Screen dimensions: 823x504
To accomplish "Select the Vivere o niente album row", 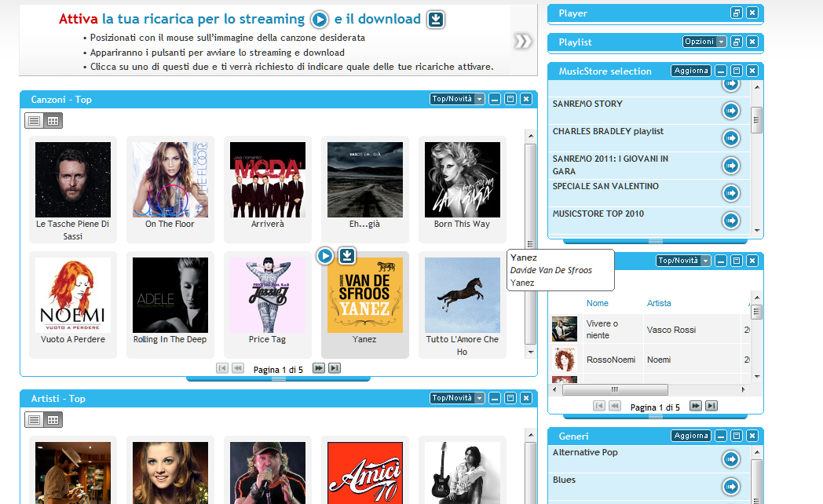I will pos(649,330).
